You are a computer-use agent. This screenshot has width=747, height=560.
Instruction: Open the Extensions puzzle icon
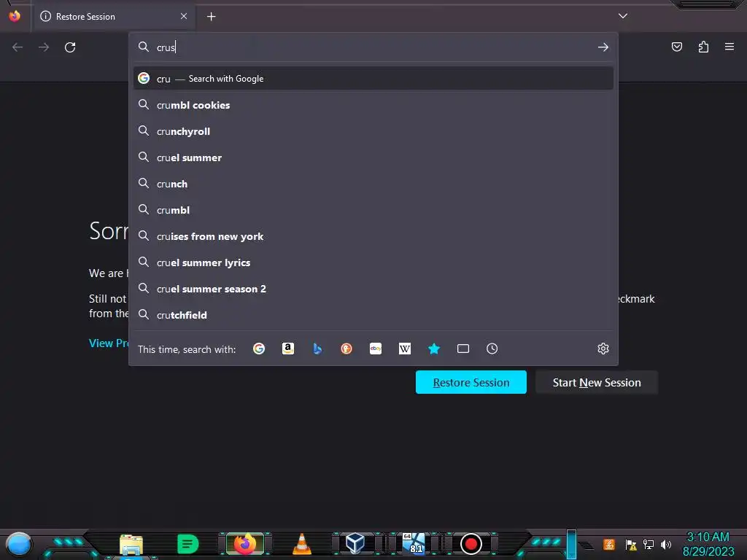(703, 47)
